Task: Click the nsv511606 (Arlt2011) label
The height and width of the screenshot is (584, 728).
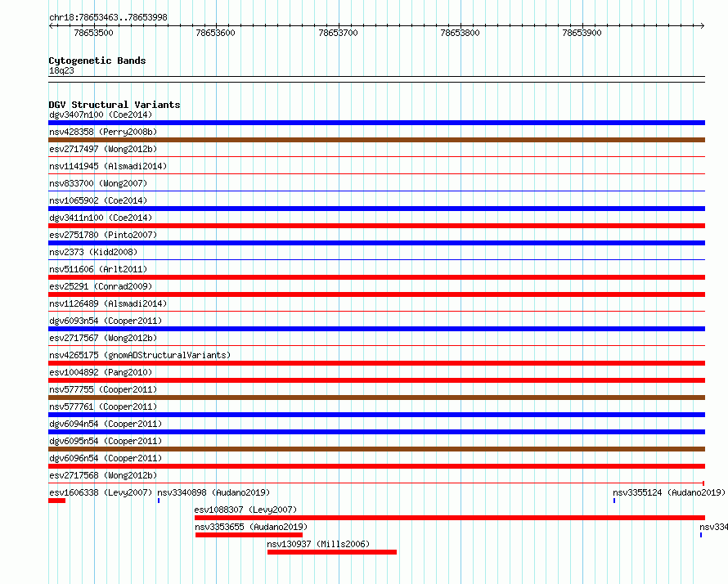Action: tap(98, 269)
